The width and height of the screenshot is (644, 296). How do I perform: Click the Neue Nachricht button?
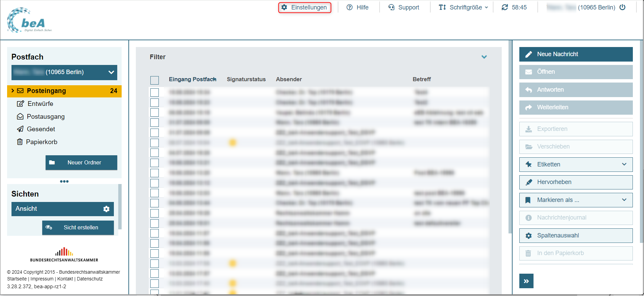575,54
